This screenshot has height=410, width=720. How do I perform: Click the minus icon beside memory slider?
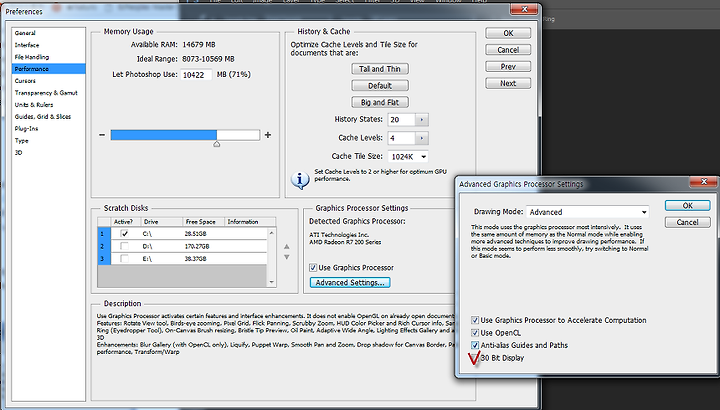102,135
